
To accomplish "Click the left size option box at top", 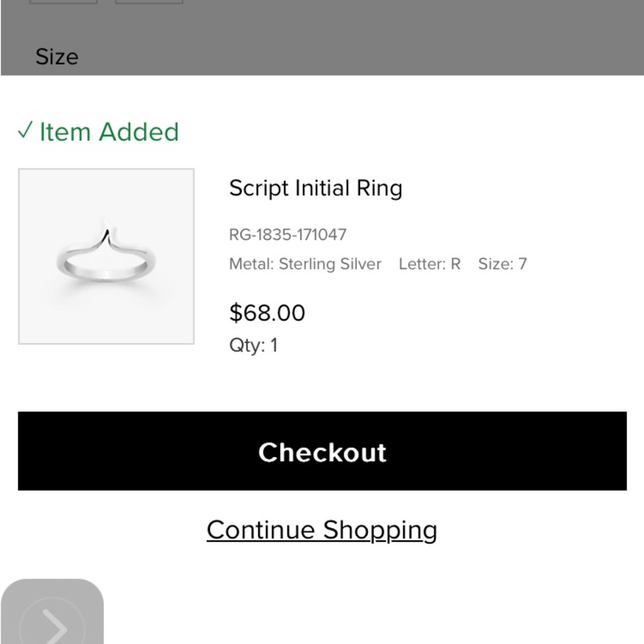I will [64, 2].
